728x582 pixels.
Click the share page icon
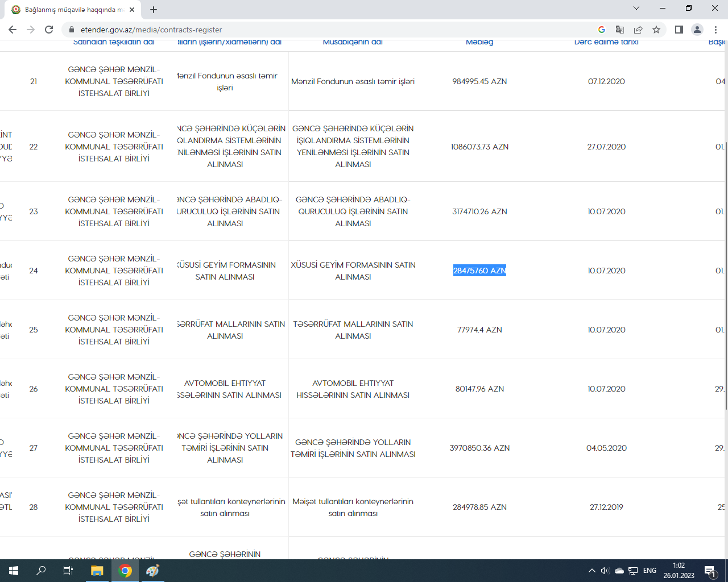click(x=638, y=30)
